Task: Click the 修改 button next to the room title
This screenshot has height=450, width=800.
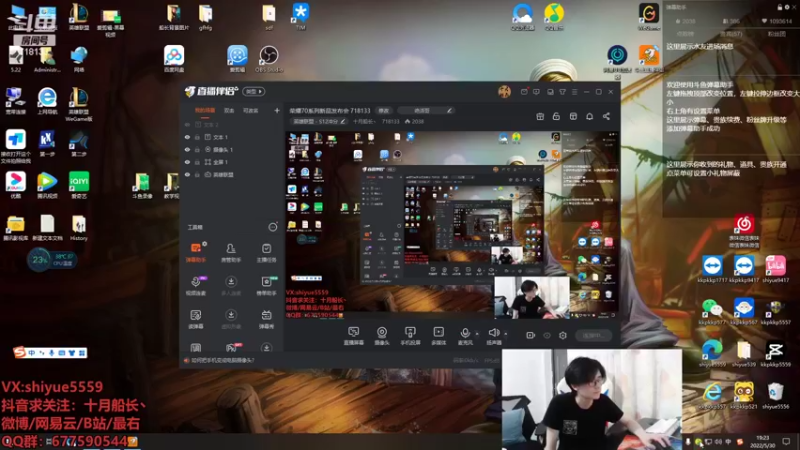Action: coord(384,110)
